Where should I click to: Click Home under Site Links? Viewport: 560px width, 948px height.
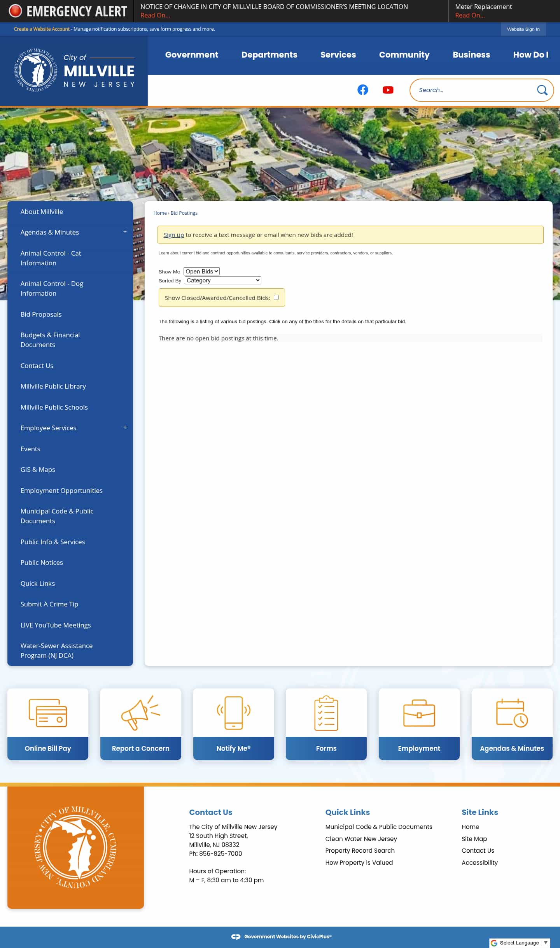tap(470, 827)
